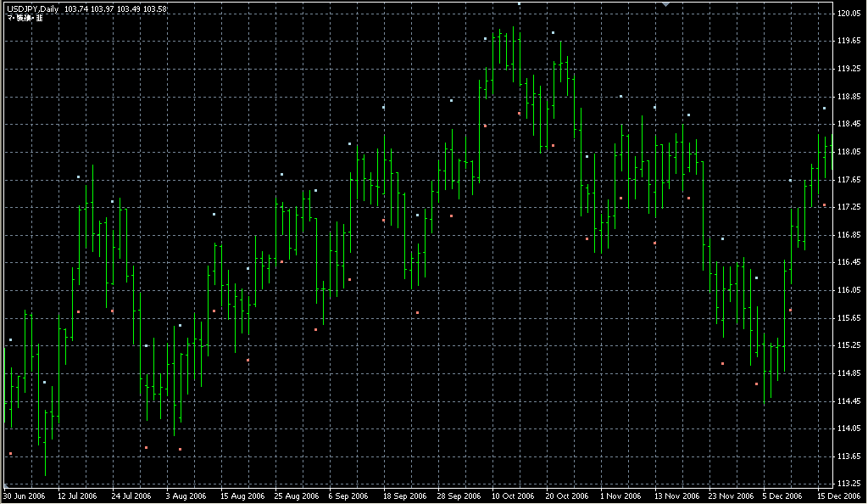The height and width of the screenshot is (504, 868).
Task: Click the 114.05 price axis label
Action: click(x=849, y=429)
